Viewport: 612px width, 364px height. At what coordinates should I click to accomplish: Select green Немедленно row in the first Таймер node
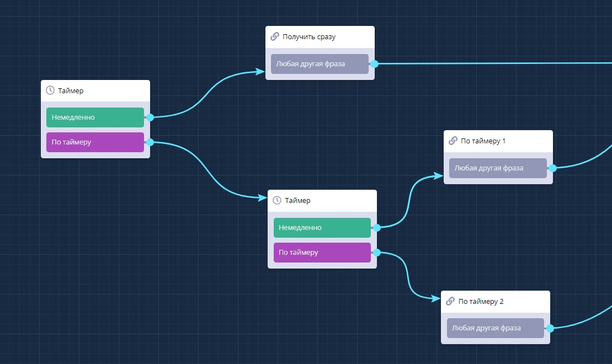click(95, 117)
